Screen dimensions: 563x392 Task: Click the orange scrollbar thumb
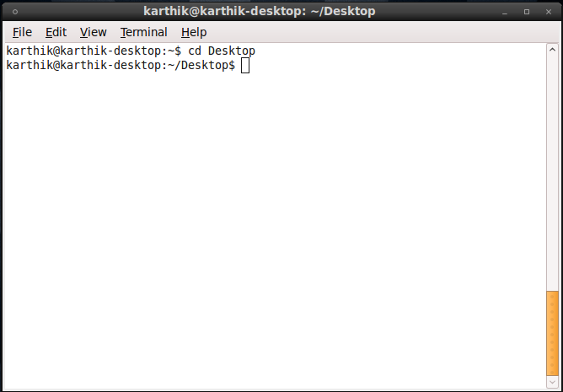(552, 333)
